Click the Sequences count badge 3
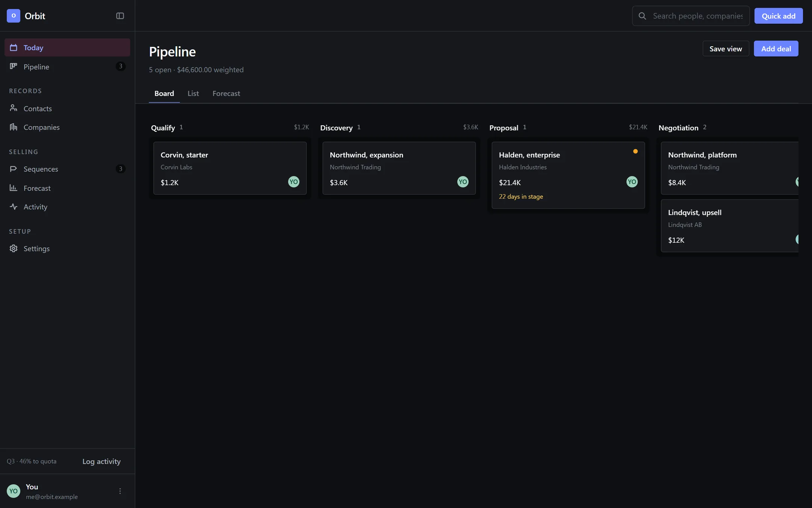The width and height of the screenshot is (812, 508). point(120,169)
